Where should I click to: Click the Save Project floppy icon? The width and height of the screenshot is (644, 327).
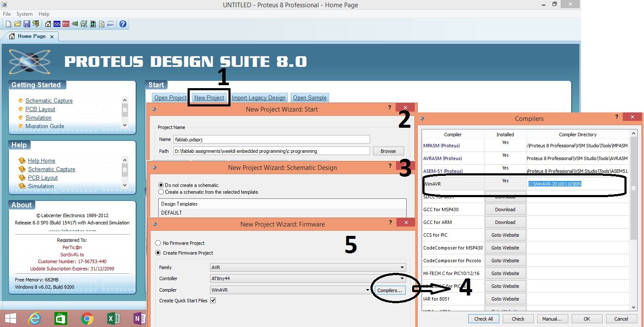pos(27,24)
